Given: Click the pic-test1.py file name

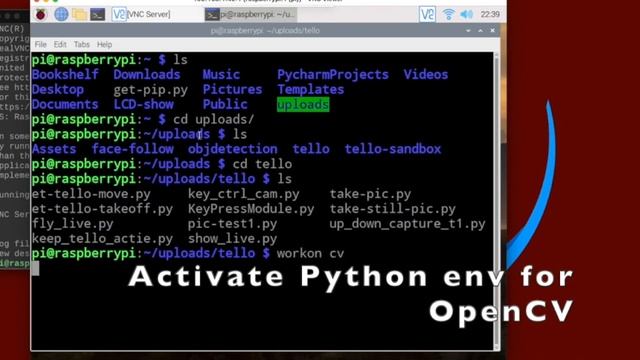Looking at the screenshot, I should pyautogui.click(x=232, y=224).
